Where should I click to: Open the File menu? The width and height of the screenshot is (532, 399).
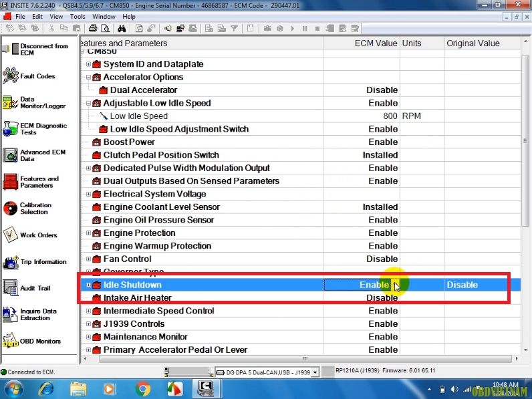point(20,16)
